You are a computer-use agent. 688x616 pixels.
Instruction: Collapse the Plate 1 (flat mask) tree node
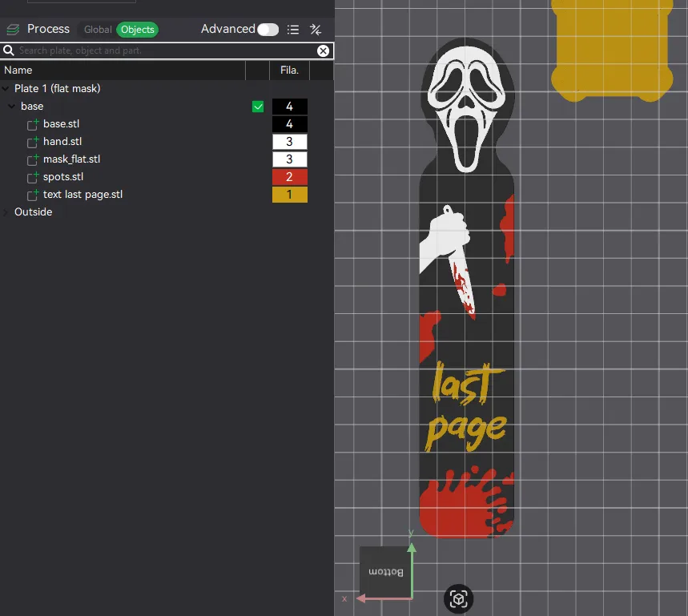click(6, 89)
